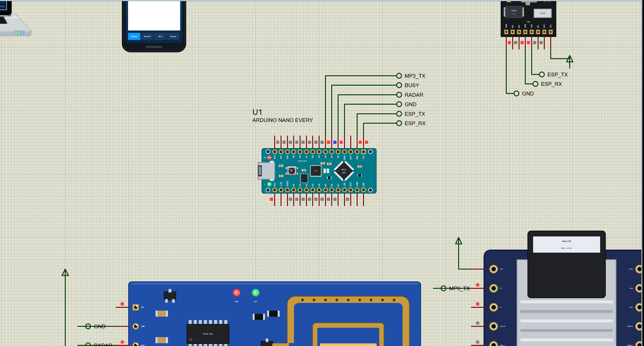The height and width of the screenshot is (346, 644).
Task: Click the power arrow terminal by ESP module
Action: point(570,59)
